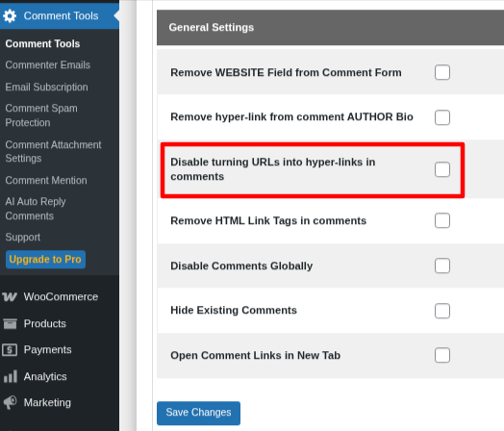Open AI Auto Reply Comments page
This screenshot has width=504, height=431.
pos(36,209)
